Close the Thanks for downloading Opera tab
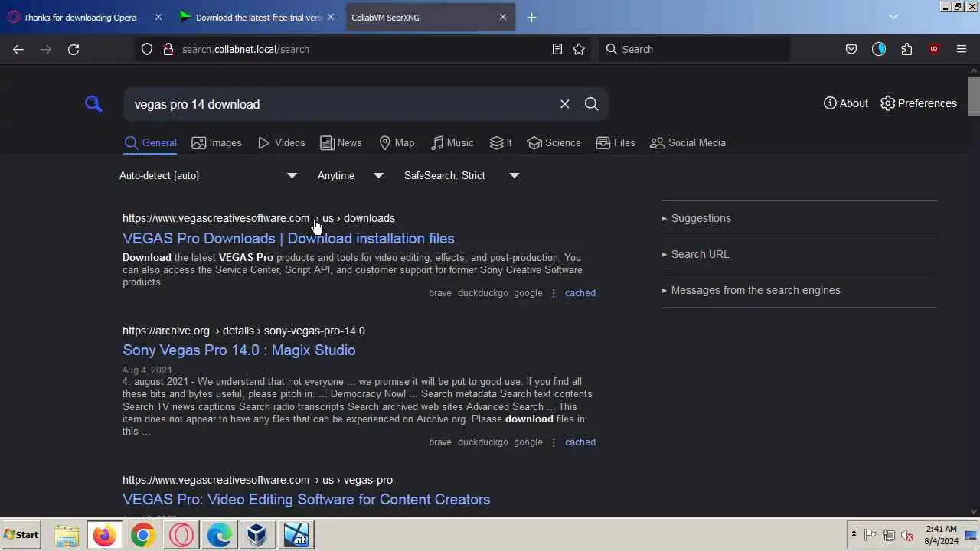The image size is (980, 551). [158, 17]
